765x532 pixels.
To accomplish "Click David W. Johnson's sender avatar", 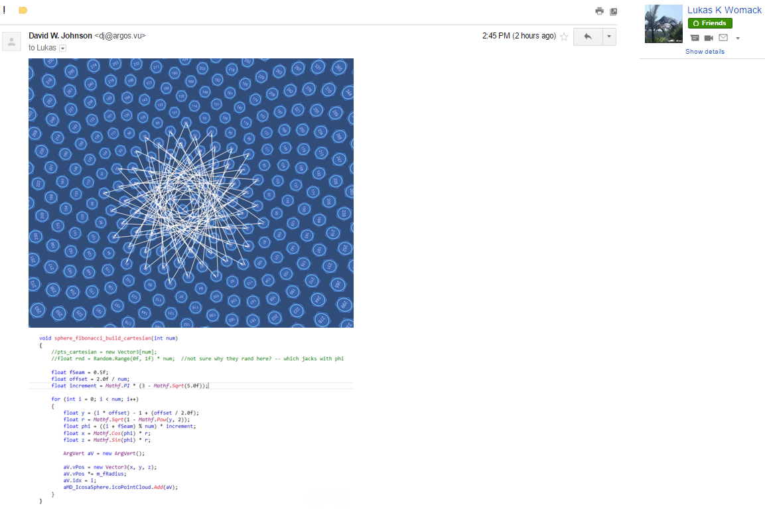I will click(12, 42).
